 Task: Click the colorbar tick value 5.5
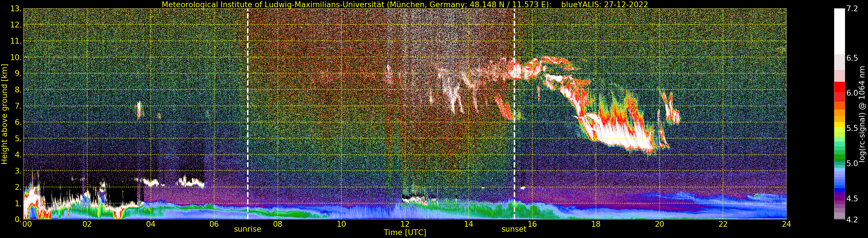pos(852,128)
